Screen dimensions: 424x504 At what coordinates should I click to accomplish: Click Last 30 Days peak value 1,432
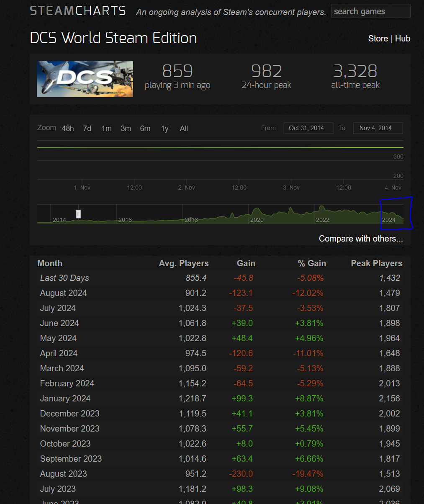click(390, 278)
